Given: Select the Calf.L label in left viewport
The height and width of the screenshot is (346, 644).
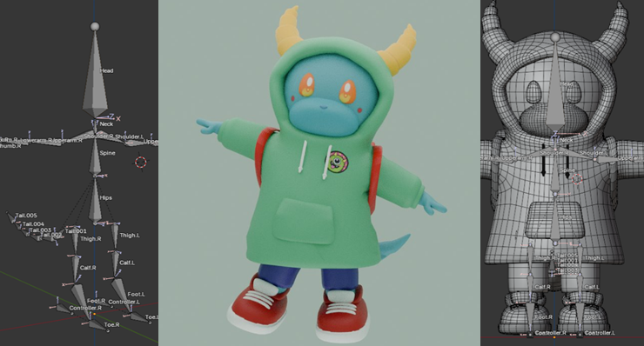Looking at the screenshot, I should (x=127, y=263).
